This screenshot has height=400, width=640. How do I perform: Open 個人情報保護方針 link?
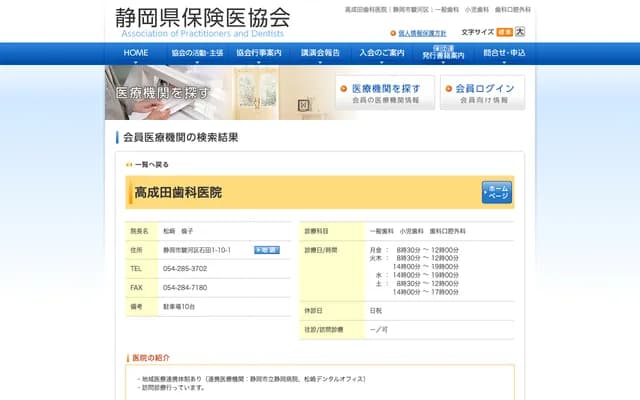[x=421, y=33]
